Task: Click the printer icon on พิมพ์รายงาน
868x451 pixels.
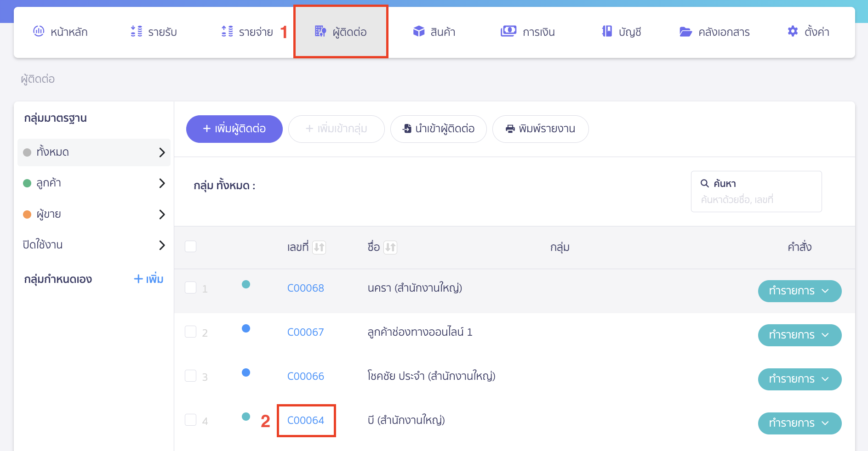Action: (510, 129)
